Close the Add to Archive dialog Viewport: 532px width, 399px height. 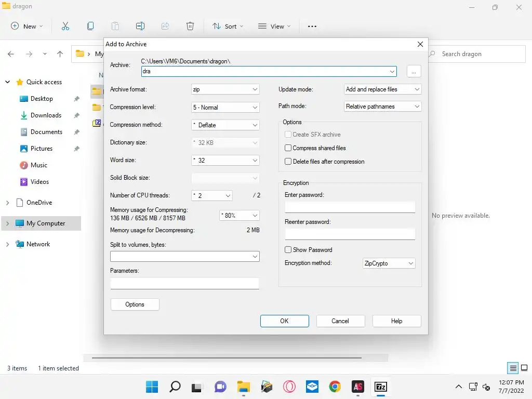click(x=420, y=44)
